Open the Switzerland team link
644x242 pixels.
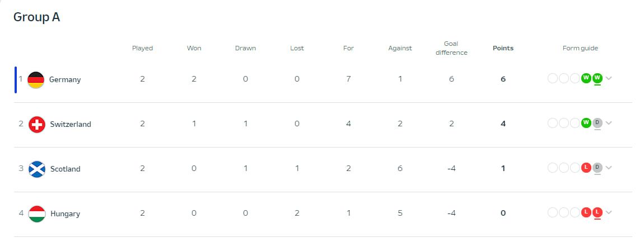pos(71,124)
